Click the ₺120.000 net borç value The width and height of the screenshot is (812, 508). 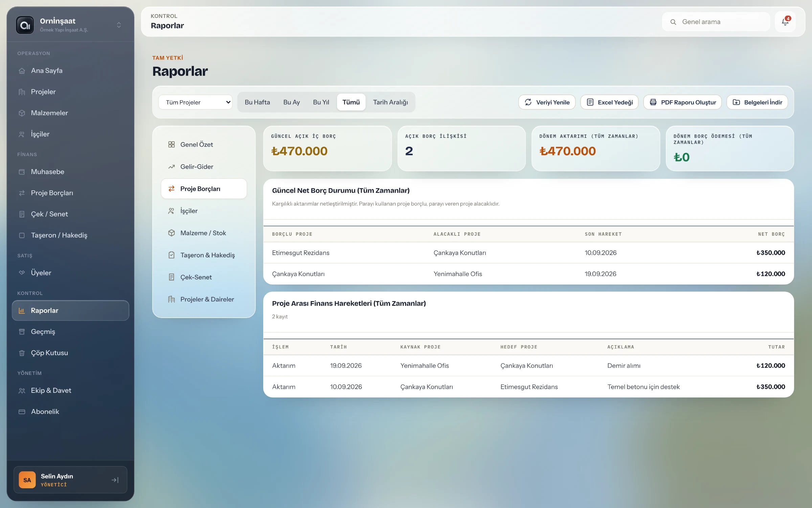(x=771, y=274)
